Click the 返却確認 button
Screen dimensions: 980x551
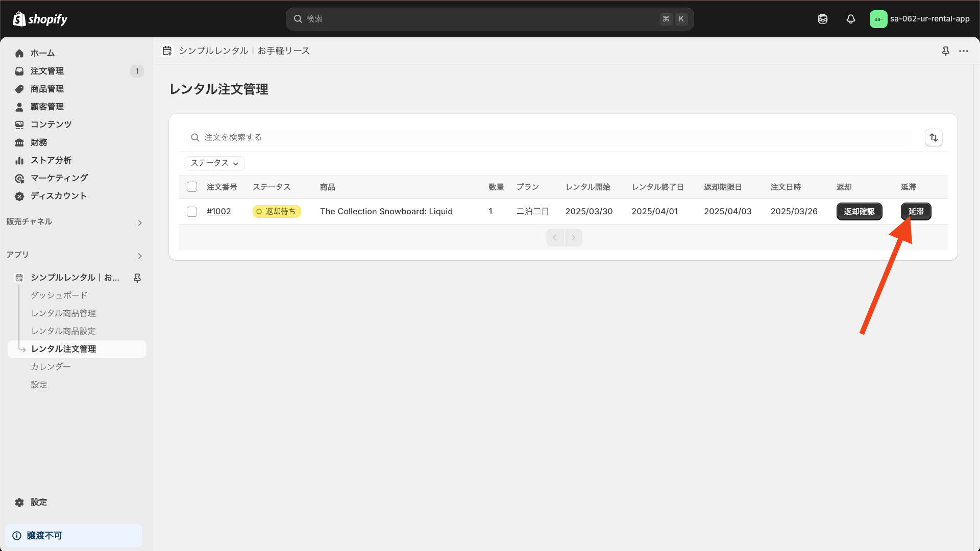tap(859, 211)
